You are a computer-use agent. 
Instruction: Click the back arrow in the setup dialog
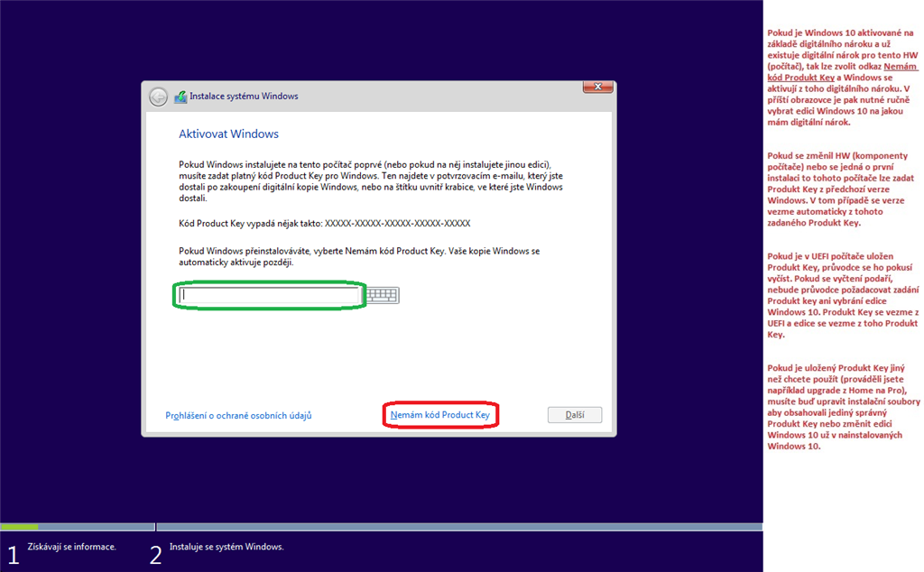[x=159, y=97]
